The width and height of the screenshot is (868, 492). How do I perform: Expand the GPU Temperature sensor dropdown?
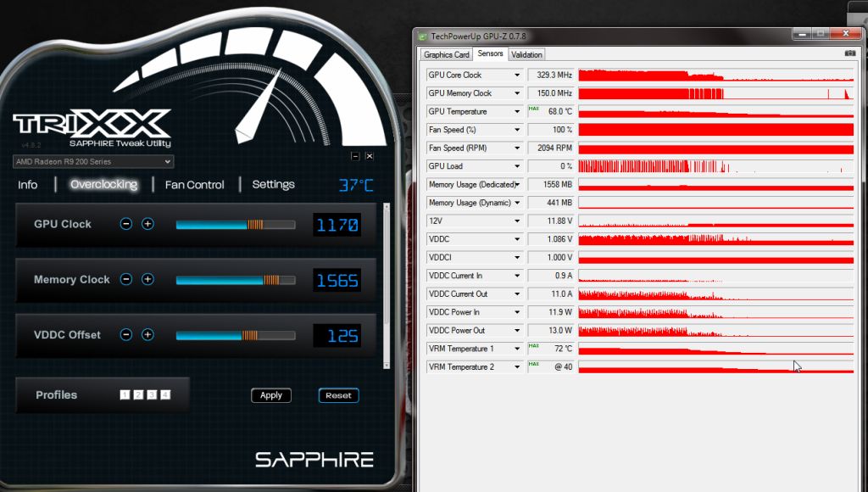[517, 111]
